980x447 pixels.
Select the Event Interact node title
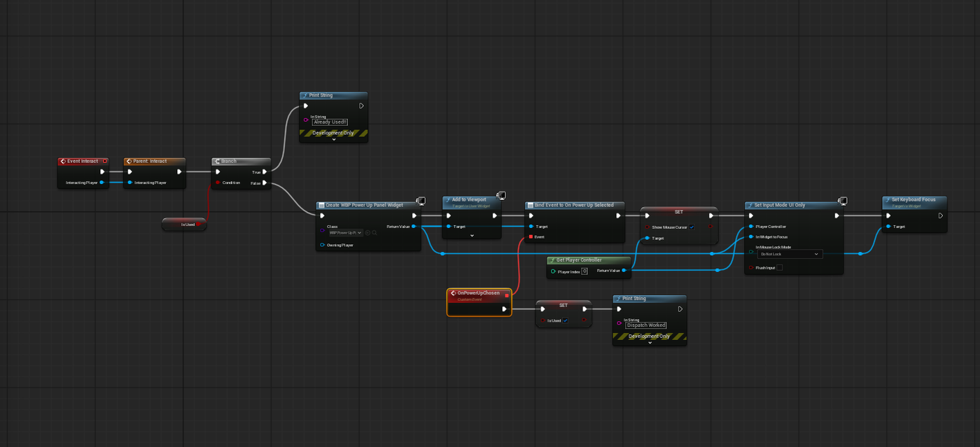[83, 161]
